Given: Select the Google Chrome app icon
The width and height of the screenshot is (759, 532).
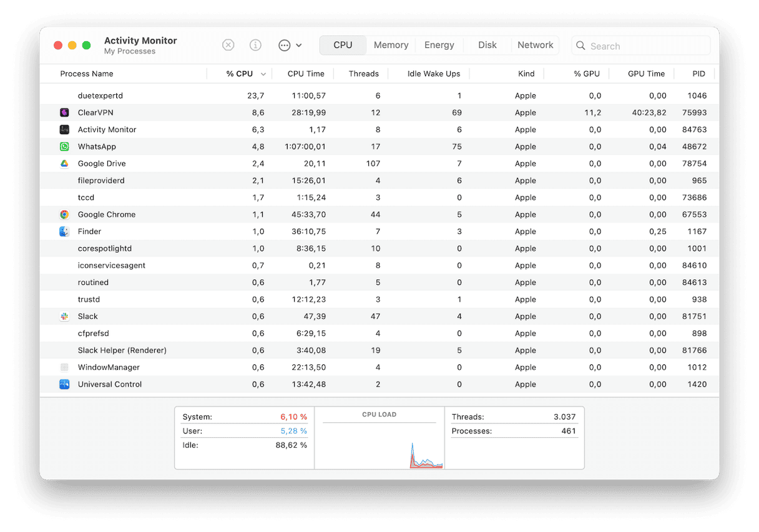Looking at the screenshot, I should [64, 215].
